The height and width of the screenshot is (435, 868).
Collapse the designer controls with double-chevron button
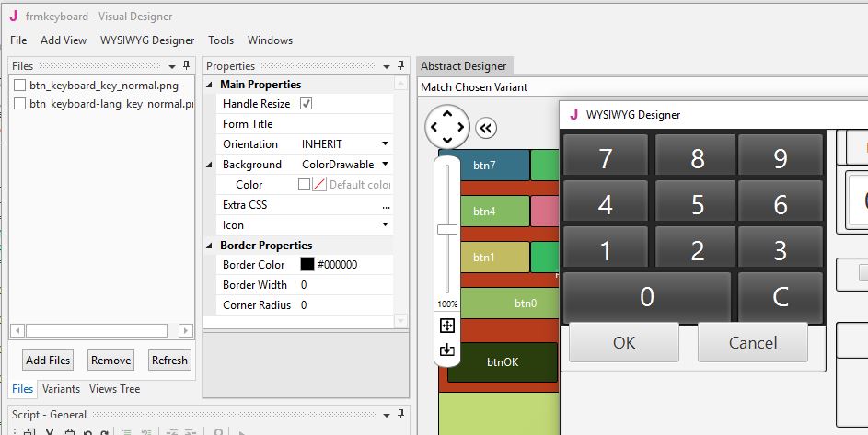pyautogui.click(x=485, y=129)
